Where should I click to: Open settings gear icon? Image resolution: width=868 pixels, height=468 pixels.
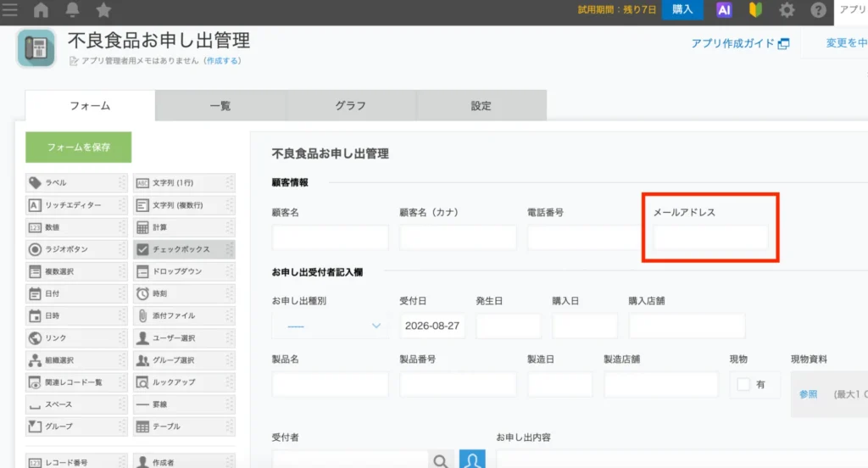coord(787,10)
